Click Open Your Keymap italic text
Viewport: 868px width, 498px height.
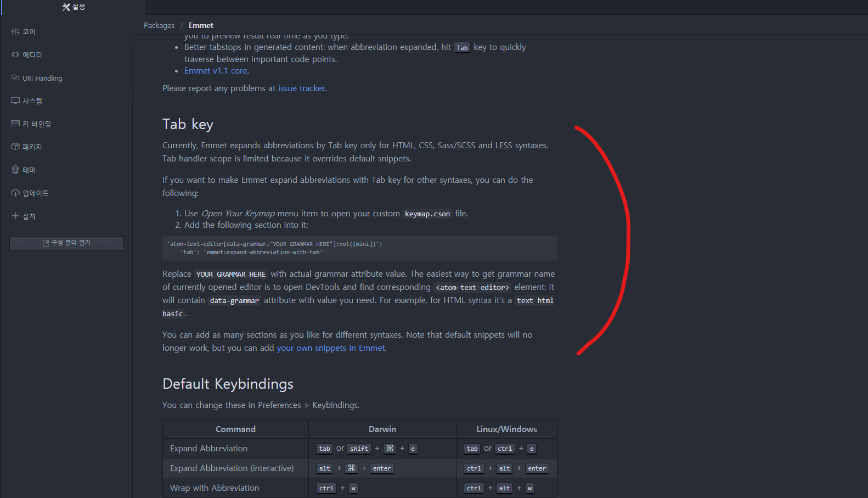point(238,214)
